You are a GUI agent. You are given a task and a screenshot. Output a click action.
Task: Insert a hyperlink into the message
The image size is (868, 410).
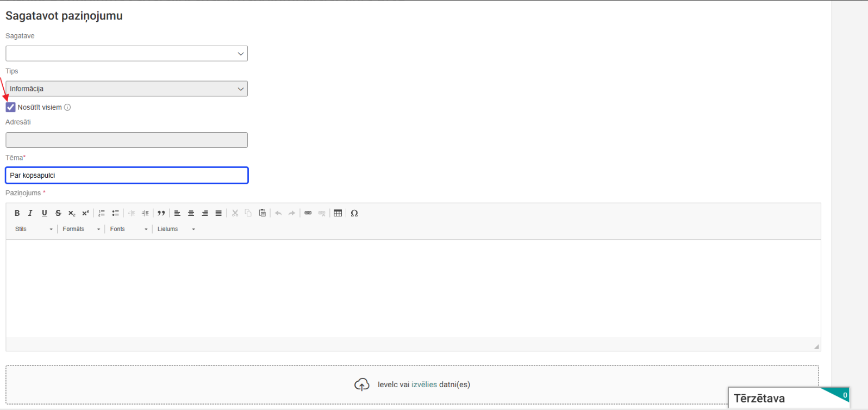(308, 213)
